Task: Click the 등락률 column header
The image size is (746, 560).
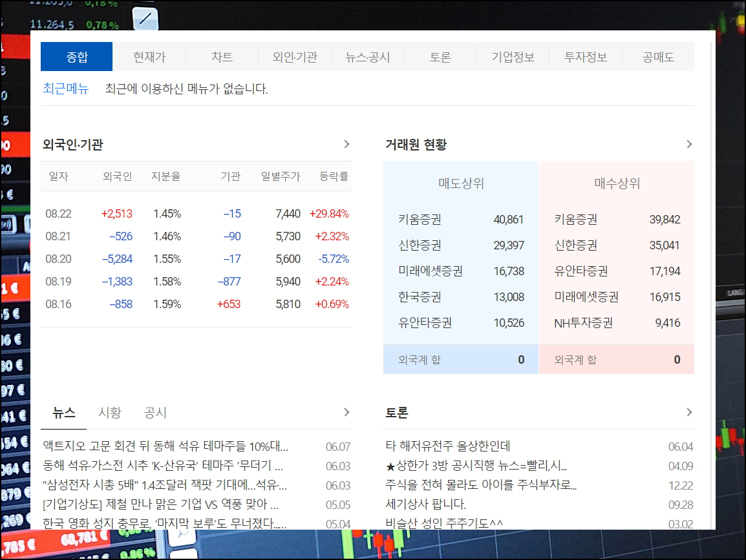Action: pyautogui.click(x=334, y=176)
